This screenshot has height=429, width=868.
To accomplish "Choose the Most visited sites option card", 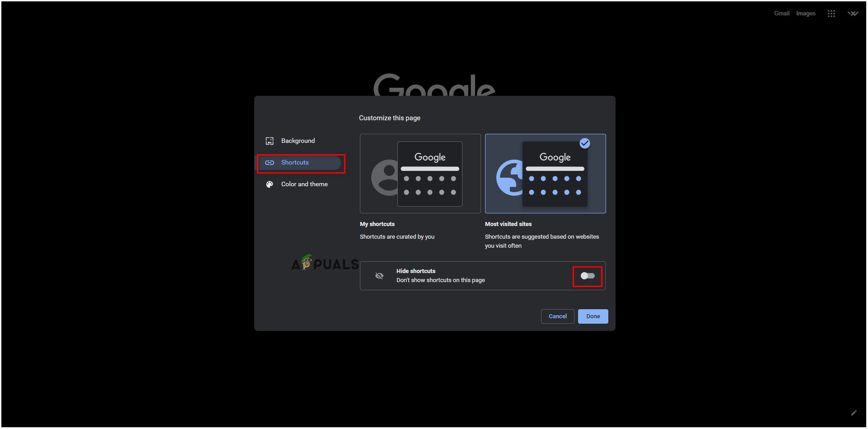I will (545, 174).
